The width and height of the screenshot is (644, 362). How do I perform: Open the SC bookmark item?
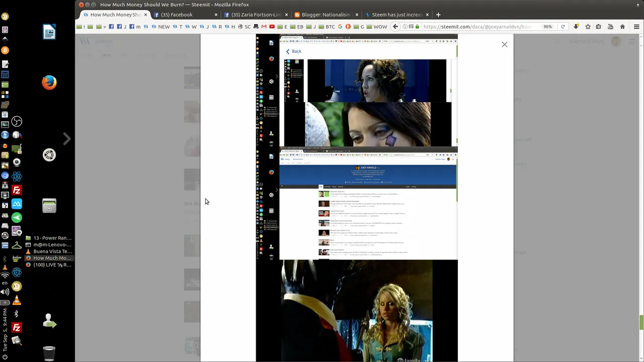pos(244,27)
